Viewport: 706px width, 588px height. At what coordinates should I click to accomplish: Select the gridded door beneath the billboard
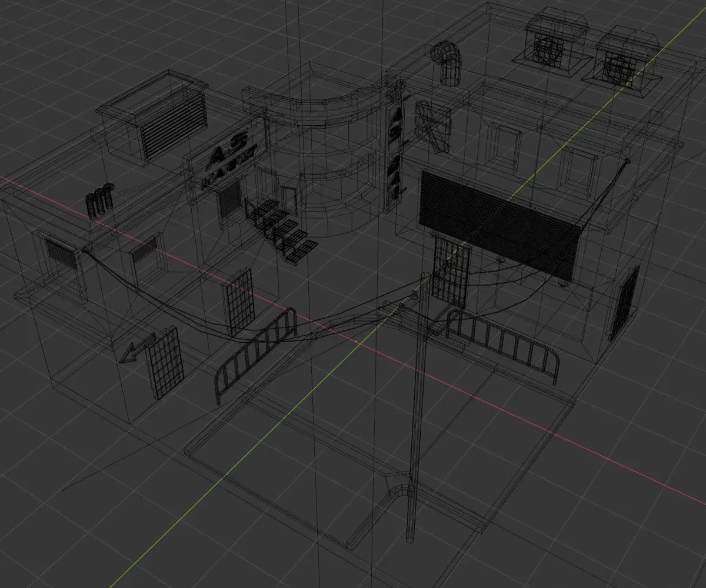coord(451,270)
